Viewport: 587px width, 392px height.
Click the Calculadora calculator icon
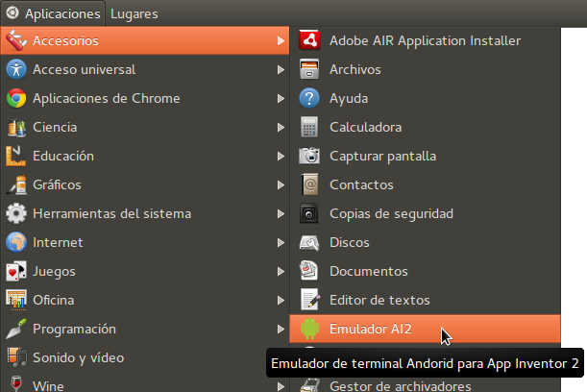[309, 127]
